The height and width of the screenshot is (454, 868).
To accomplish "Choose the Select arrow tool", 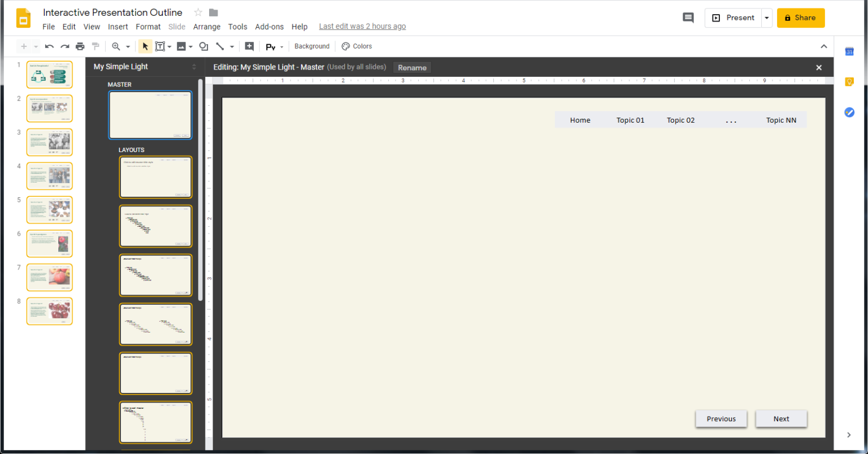I will pos(145,46).
